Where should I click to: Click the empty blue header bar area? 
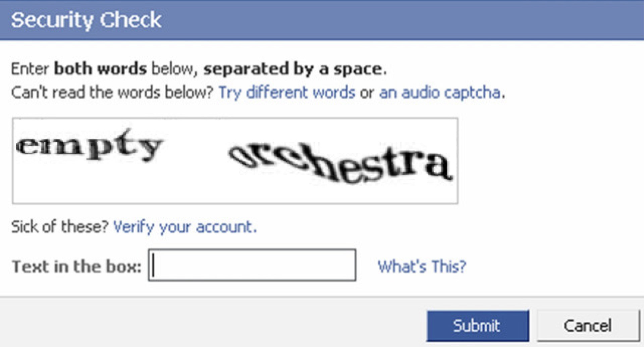pos(402,20)
